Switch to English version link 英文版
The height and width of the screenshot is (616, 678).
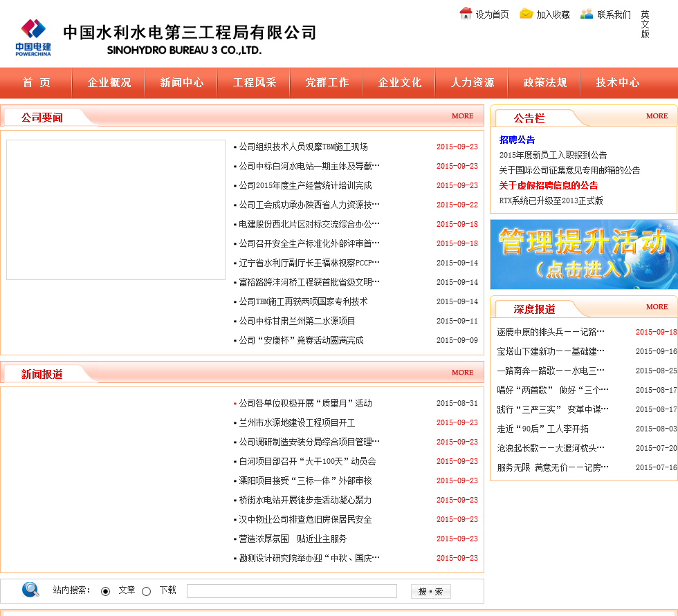(645, 24)
